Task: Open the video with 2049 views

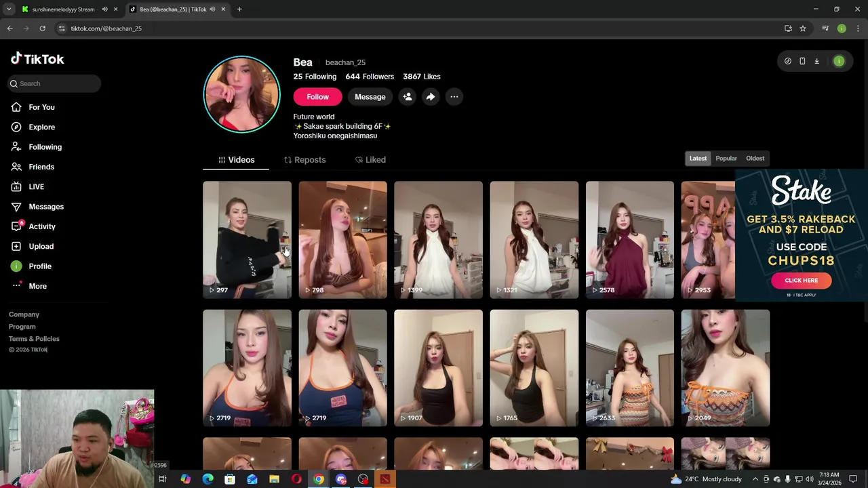Action: tap(726, 368)
